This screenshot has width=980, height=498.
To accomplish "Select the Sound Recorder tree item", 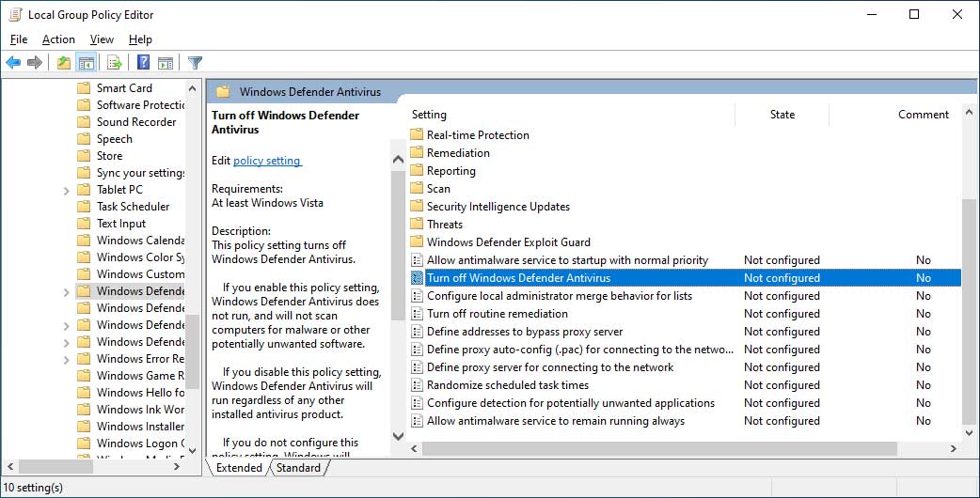I will point(136,122).
